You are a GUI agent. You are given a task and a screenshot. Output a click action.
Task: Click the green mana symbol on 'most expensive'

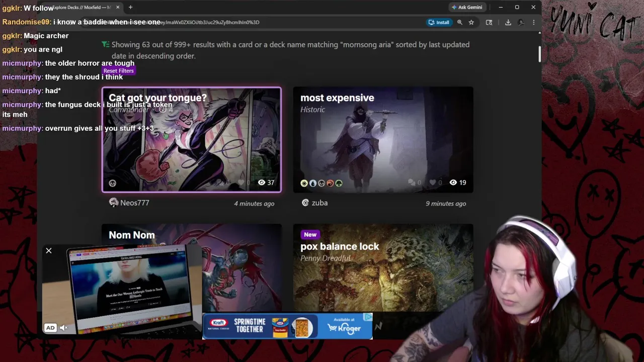click(x=339, y=183)
